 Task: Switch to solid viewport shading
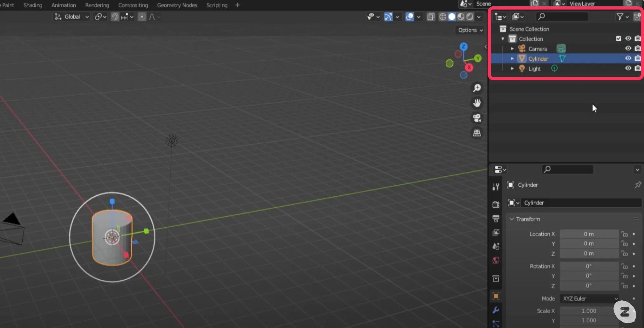coord(452,17)
